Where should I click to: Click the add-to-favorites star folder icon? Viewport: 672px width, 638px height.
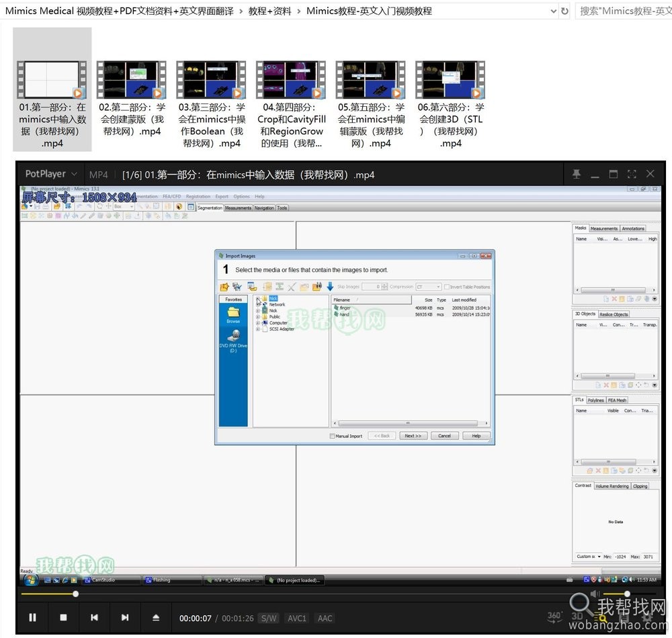coord(224,287)
